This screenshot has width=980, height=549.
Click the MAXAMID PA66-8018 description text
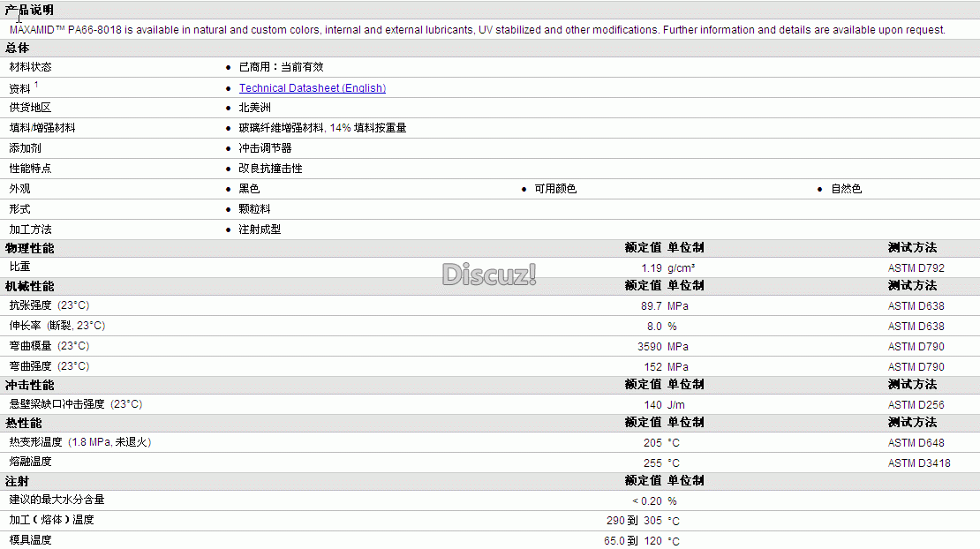477,30
